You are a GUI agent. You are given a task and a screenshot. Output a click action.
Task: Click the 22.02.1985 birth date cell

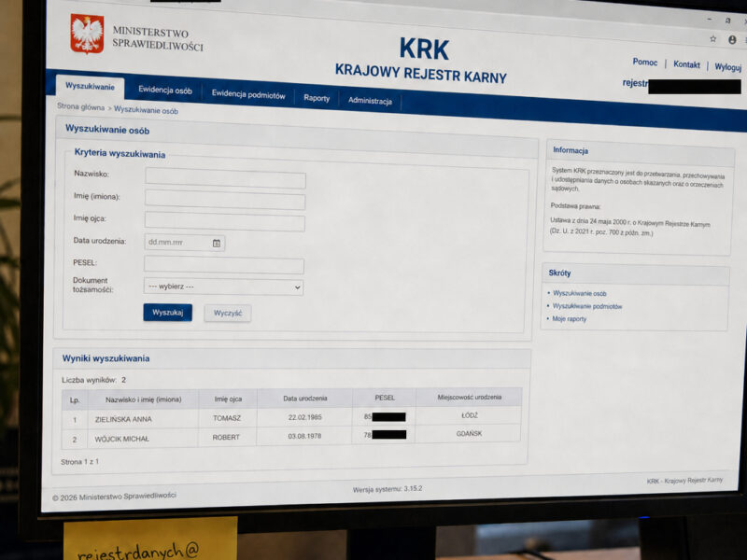click(305, 417)
